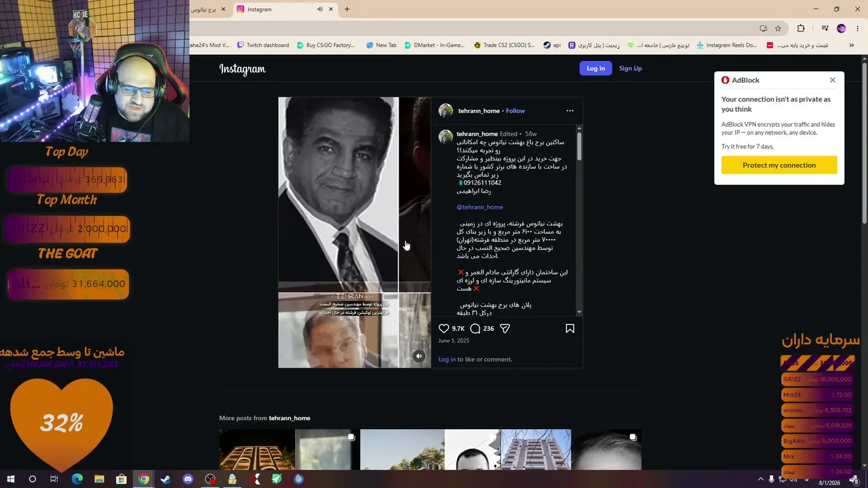Open the comment count 236
Screen dimensions: 868x488
[x=488, y=329]
